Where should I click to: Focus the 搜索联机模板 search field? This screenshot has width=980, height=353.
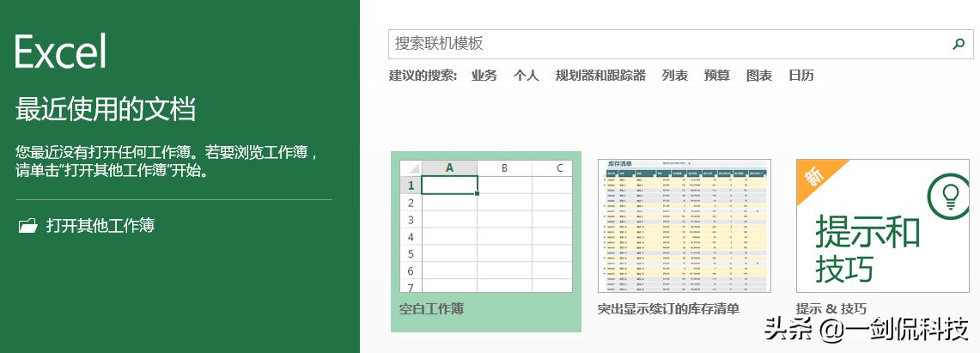click(x=680, y=44)
